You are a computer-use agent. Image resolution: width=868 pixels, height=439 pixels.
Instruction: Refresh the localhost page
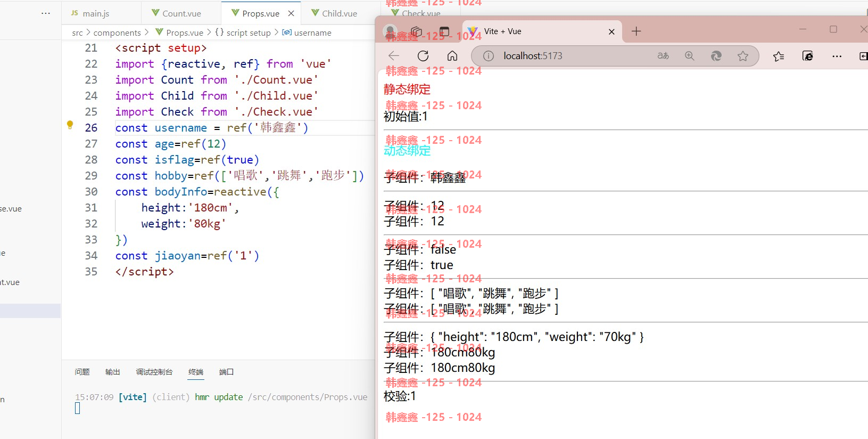pos(423,56)
